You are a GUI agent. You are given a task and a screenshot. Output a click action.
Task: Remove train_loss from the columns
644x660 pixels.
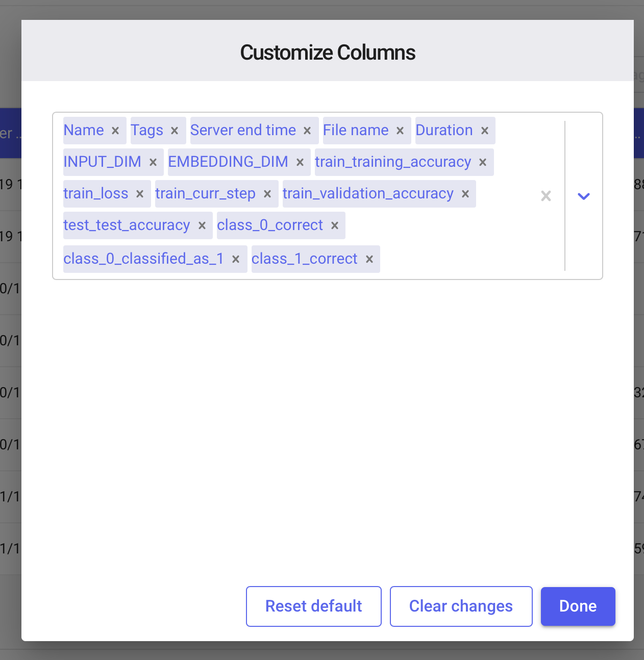[140, 194]
